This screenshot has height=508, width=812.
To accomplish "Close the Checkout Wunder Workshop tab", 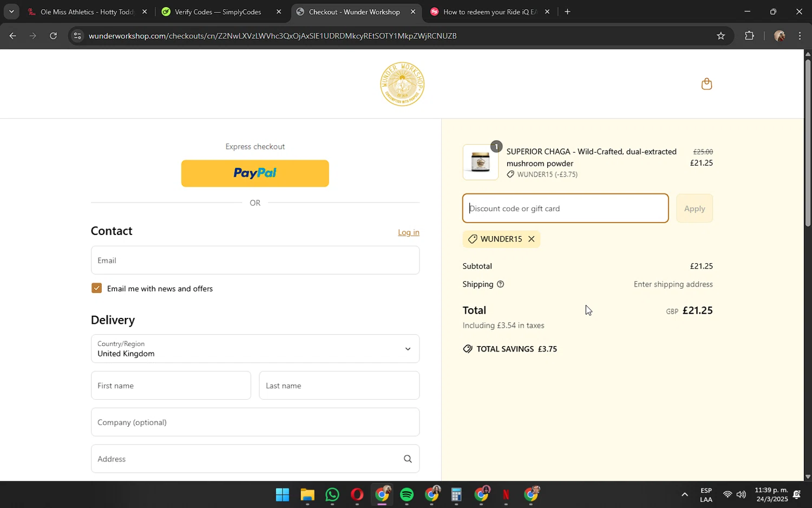I will pyautogui.click(x=413, y=11).
